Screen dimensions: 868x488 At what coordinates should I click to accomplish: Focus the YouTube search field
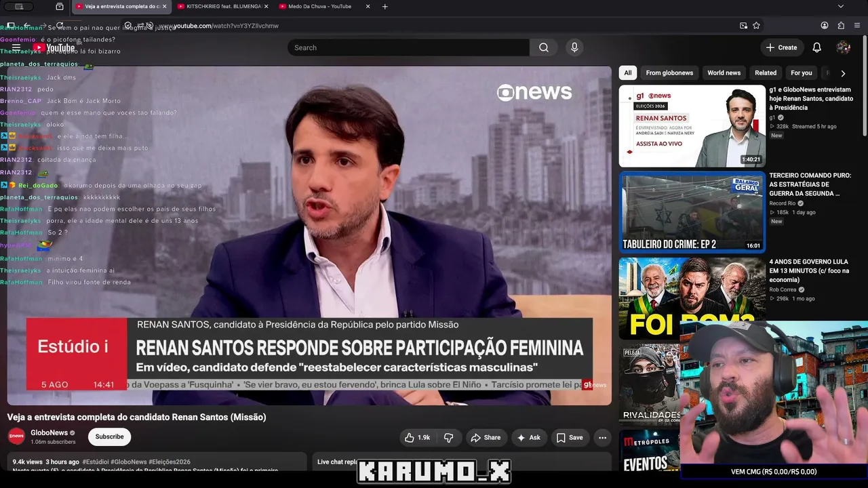408,47
